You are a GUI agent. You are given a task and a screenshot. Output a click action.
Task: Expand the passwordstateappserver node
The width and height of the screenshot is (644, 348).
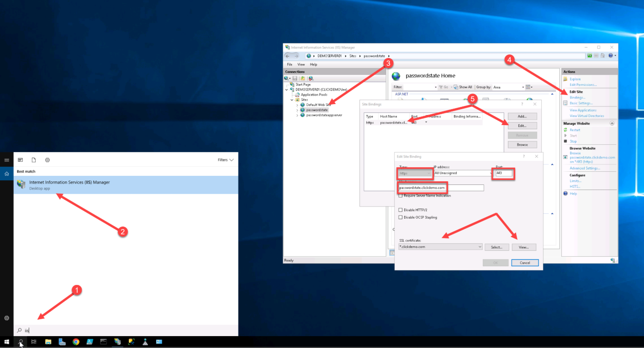297,115
